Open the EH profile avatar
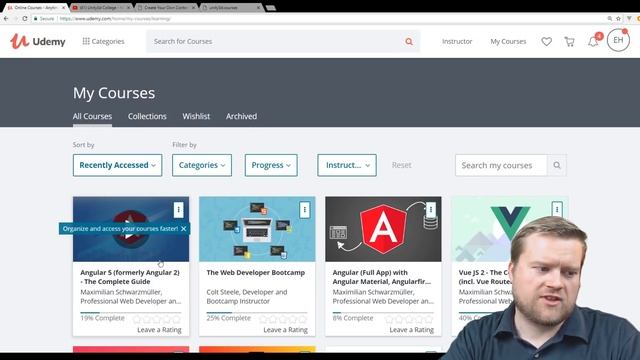This screenshot has height=360, width=640. 618,40
